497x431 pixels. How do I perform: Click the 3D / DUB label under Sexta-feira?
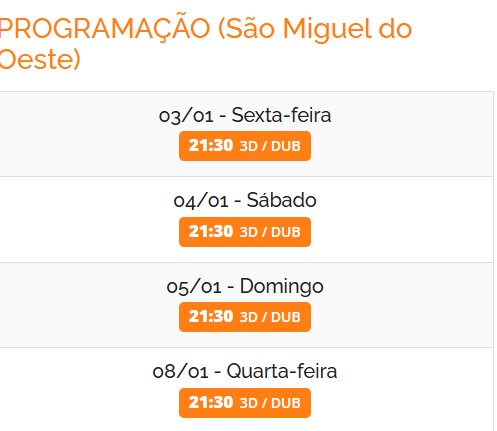[270, 146]
